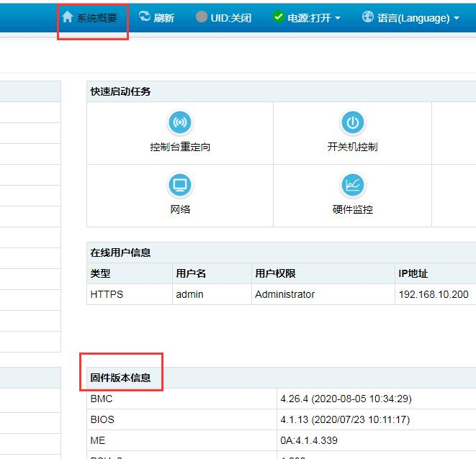Click the IP地址 column header
Viewport: 476px width, 459px height.
tap(413, 273)
